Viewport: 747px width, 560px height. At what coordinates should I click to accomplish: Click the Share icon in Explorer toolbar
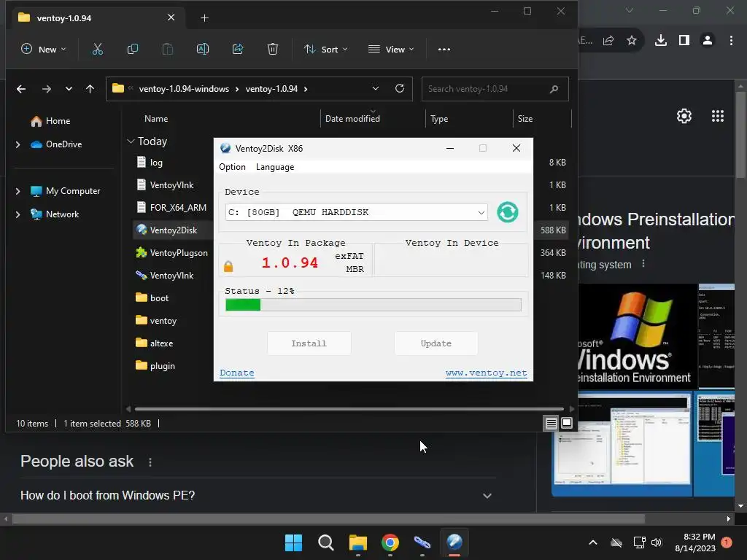238,49
